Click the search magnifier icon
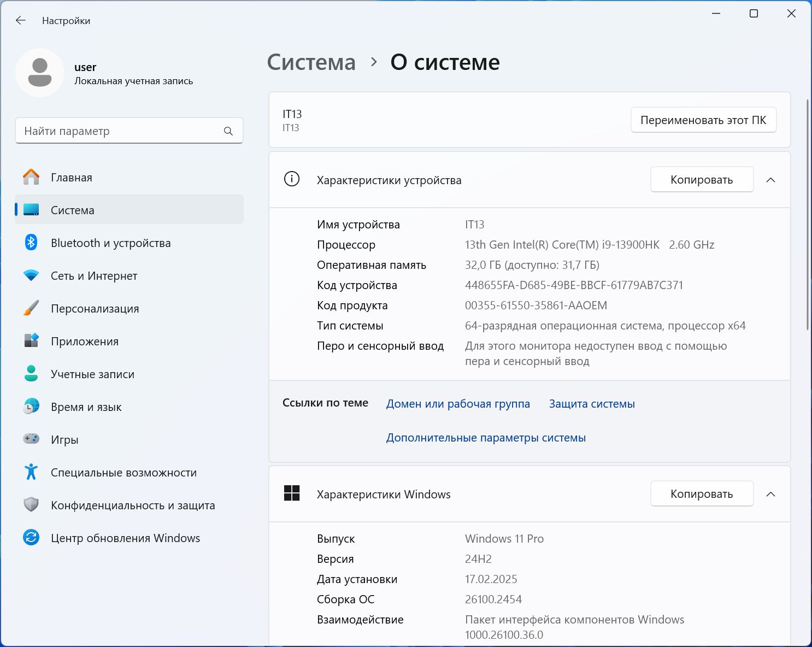 click(228, 131)
